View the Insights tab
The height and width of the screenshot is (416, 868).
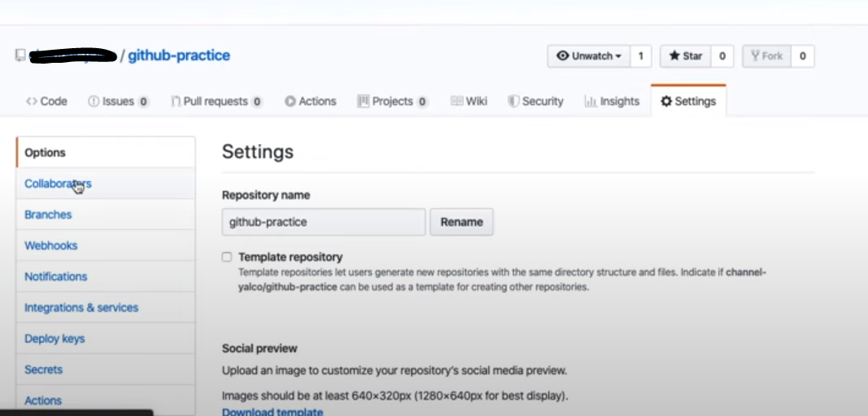coord(612,101)
